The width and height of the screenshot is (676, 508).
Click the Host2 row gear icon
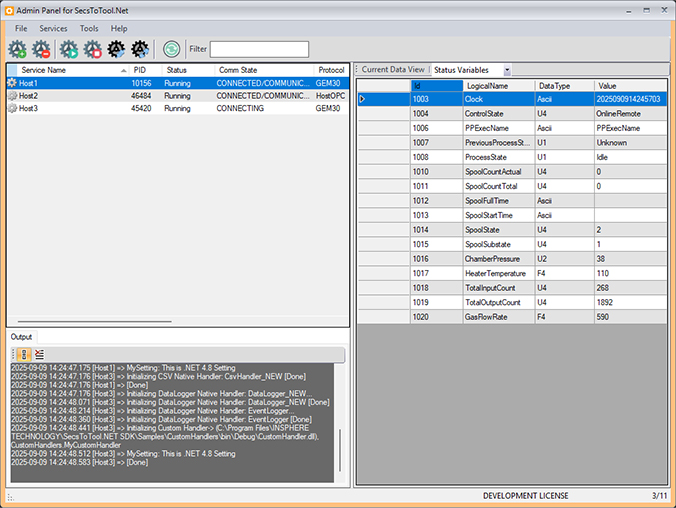(x=12, y=96)
